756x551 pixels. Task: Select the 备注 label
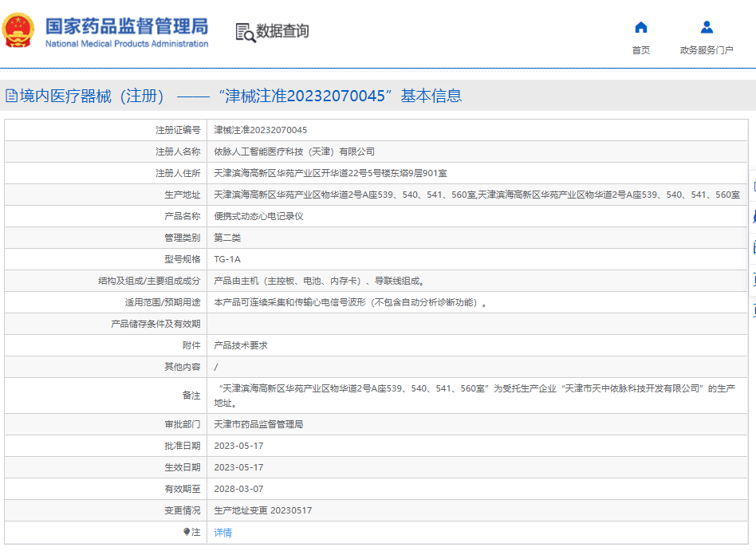[191, 396]
